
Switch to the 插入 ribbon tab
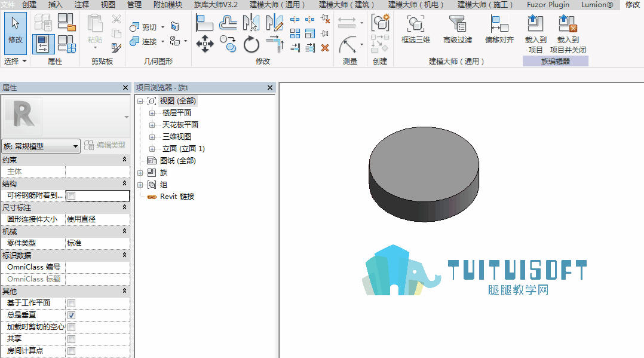pyautogui.click(x=56, y=5)
